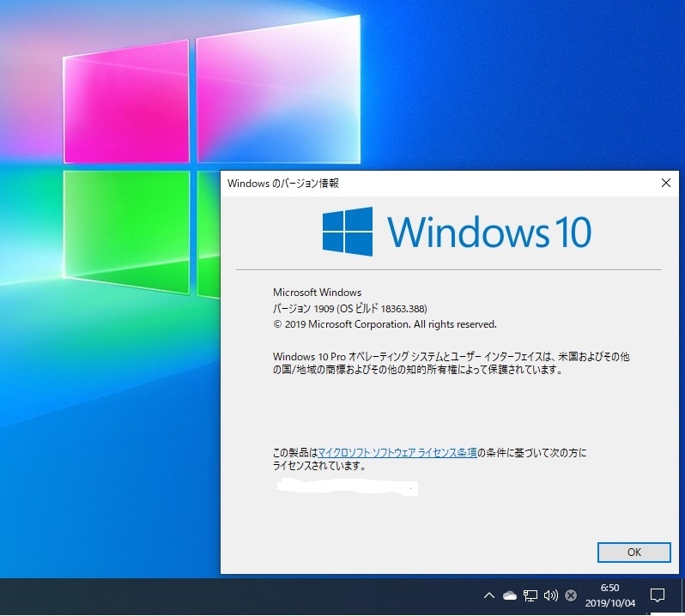Open the OneDrive cloud tray icon

[509, 595]
